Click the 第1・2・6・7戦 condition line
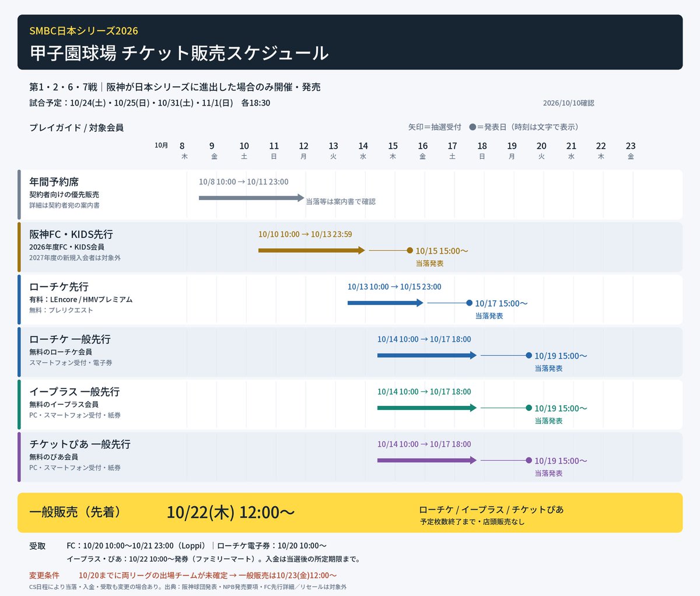 (175, 87)
